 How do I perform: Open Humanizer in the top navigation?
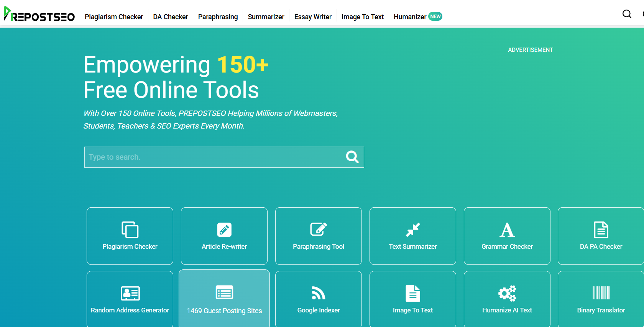pyautogui.click(x=410, y=17)
